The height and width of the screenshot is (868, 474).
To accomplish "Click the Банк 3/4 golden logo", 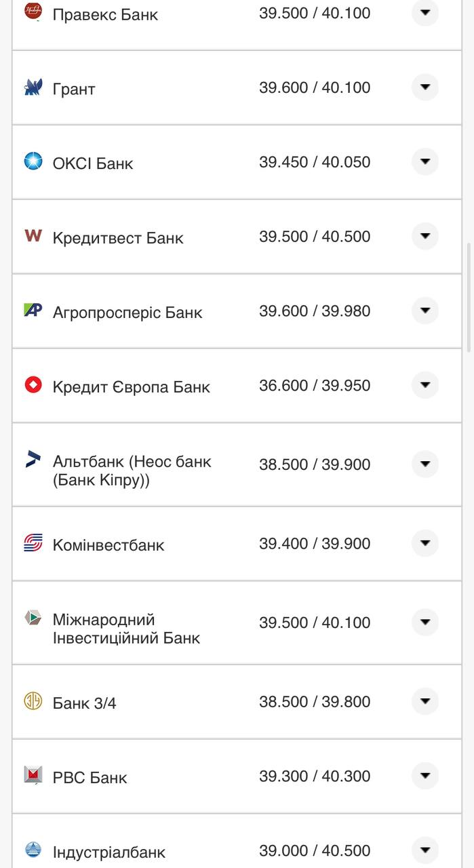I will pyautogui.click(x=32, y=702).
